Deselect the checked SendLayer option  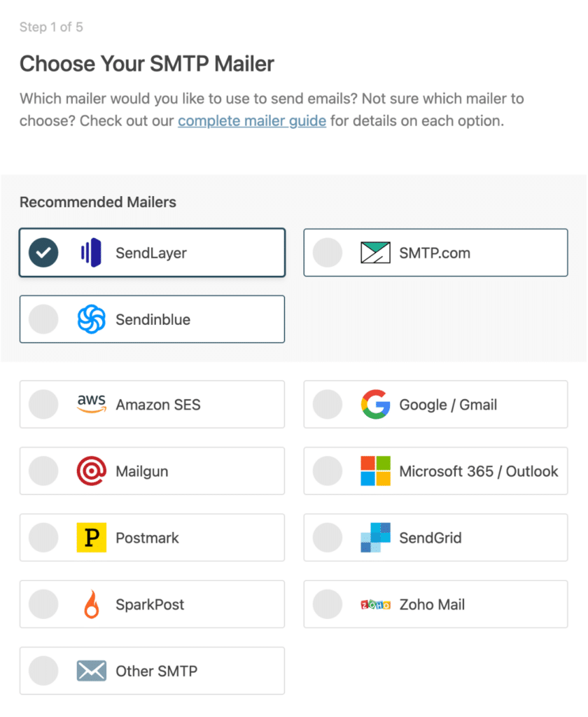[43, 253]
